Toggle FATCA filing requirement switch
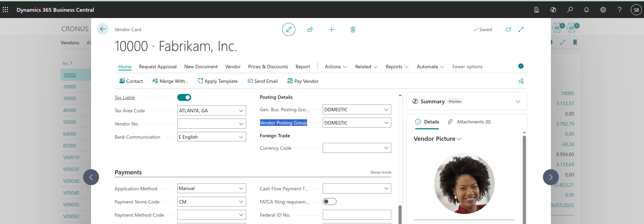644x224 pixels. 330,201
